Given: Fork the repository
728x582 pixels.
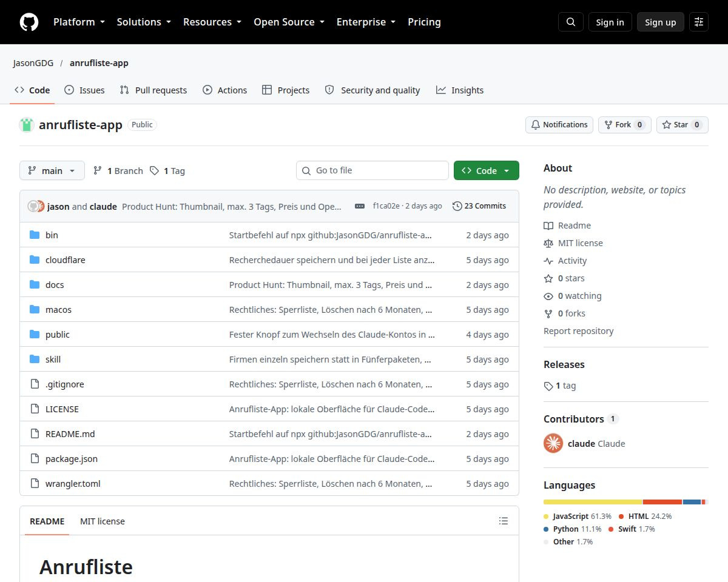Looking at the screenshot, I should point(625,125).
